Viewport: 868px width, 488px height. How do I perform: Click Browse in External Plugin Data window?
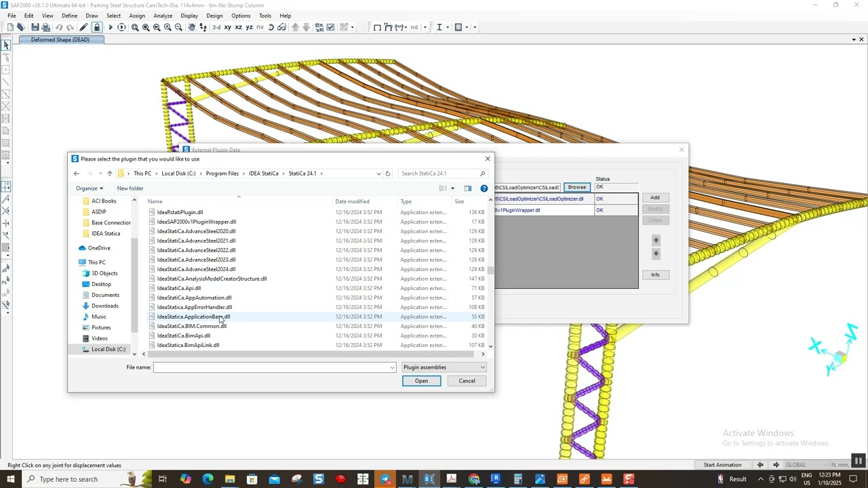pos(577,187)
